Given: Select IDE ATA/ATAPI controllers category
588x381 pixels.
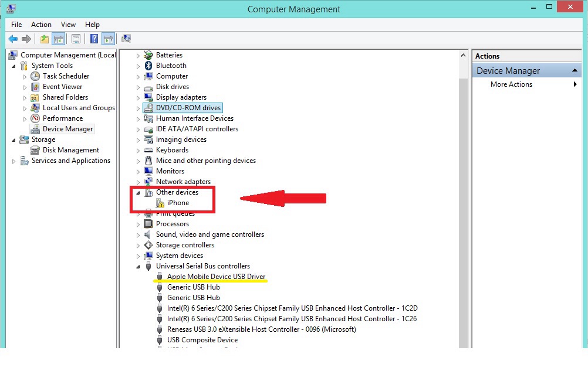Looking at the screenshot, I should point(197,129).
